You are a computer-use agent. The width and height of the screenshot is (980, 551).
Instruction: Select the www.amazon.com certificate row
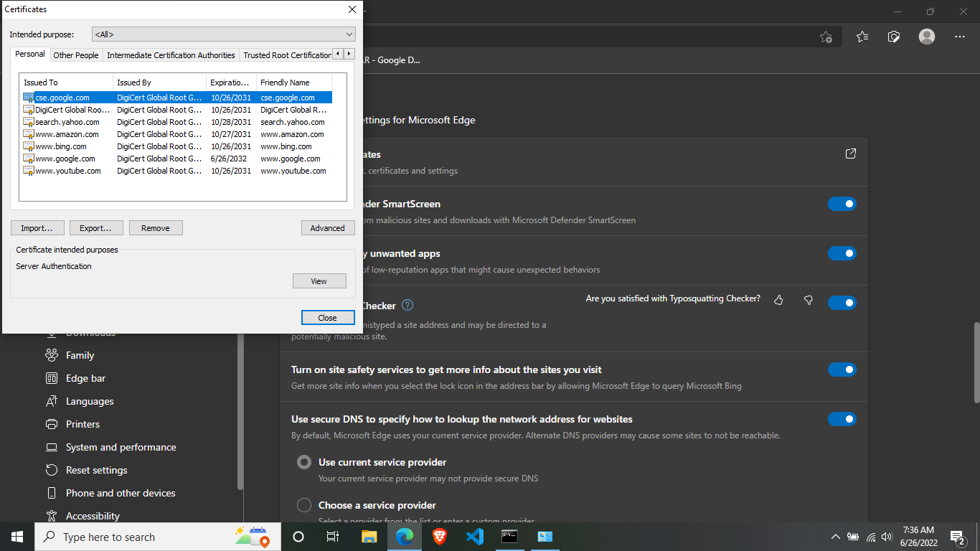[x=177, y=134]
